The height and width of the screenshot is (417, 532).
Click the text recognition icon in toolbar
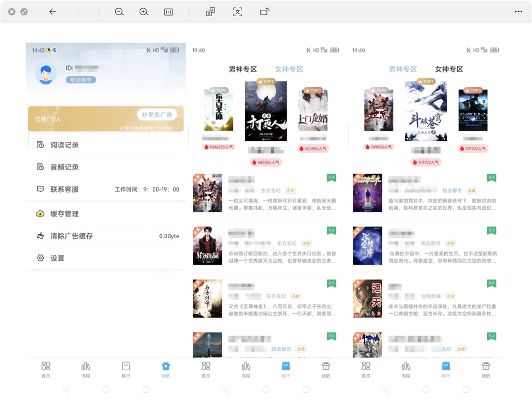(x=237, y=12)
